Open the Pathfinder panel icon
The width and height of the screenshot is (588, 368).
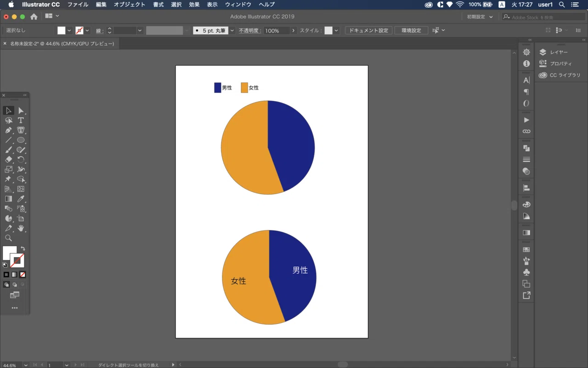tap(526, 148)
